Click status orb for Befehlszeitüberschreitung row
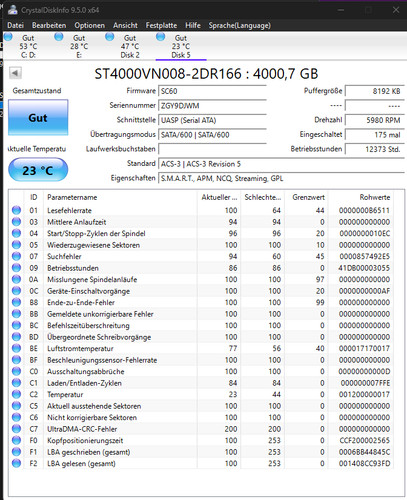Image resolution: width=407 pixels, height=500 pixels. point(16,325)
